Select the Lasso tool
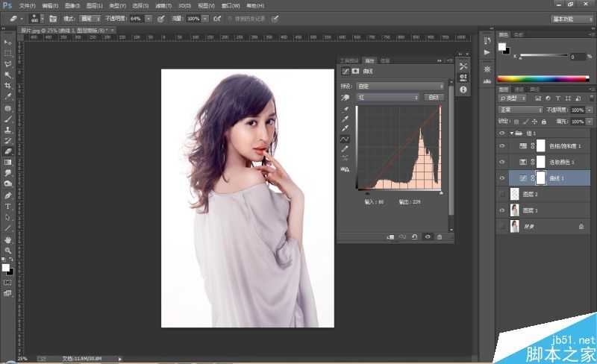Image resolution: width=597 pixels, height=364 pixels. [8, 64]
